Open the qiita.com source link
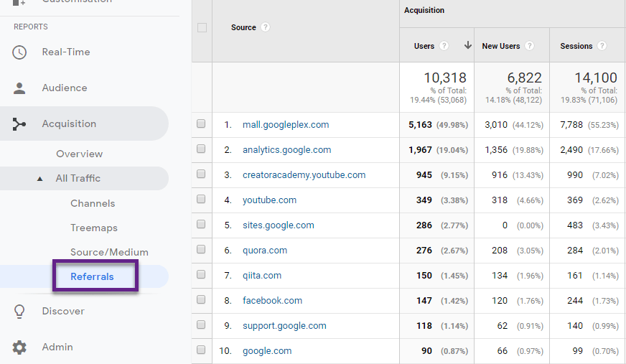Screen dimensions: 626x364 [x=262, y=276]
